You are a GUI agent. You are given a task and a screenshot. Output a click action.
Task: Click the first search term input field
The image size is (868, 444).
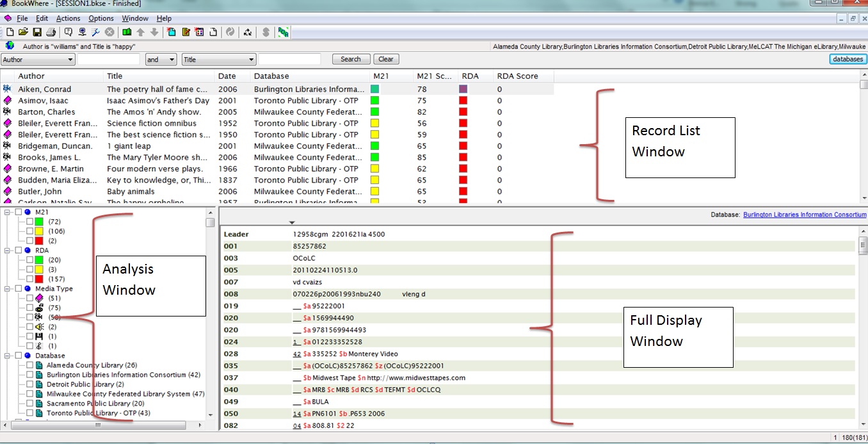pyautogui.click(x=109, y=59)
